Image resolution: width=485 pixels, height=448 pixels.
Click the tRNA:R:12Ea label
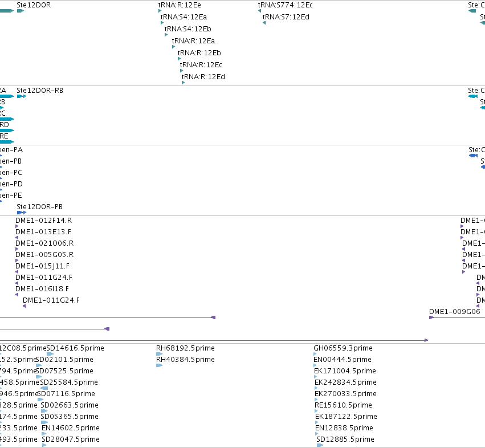193,41
